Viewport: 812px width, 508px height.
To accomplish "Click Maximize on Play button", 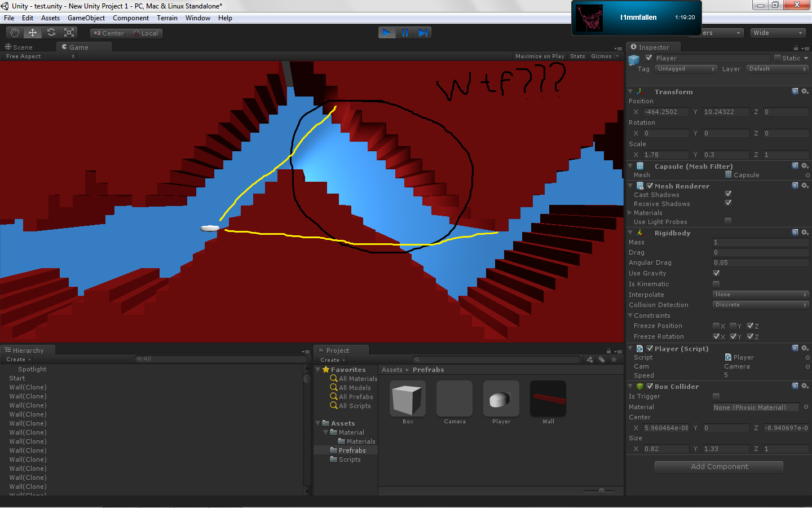I will (x=539, y=56).
